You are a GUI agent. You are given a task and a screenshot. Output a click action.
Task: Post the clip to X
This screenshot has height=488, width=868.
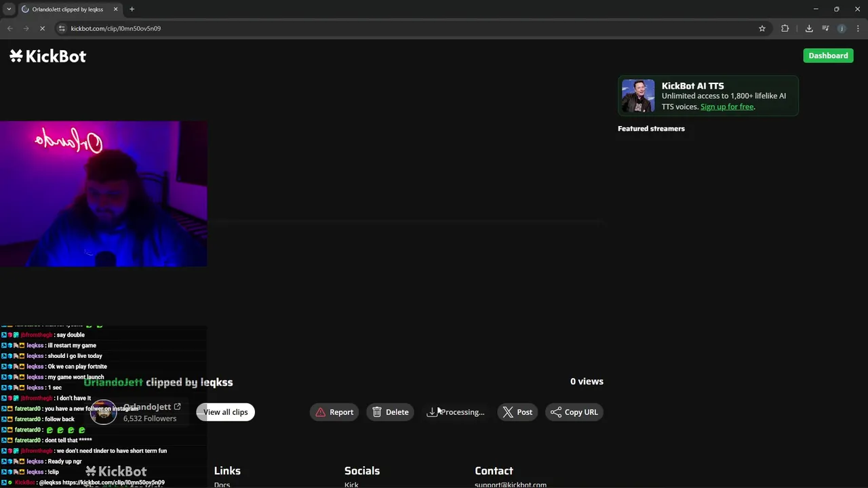tap(517, 412)
